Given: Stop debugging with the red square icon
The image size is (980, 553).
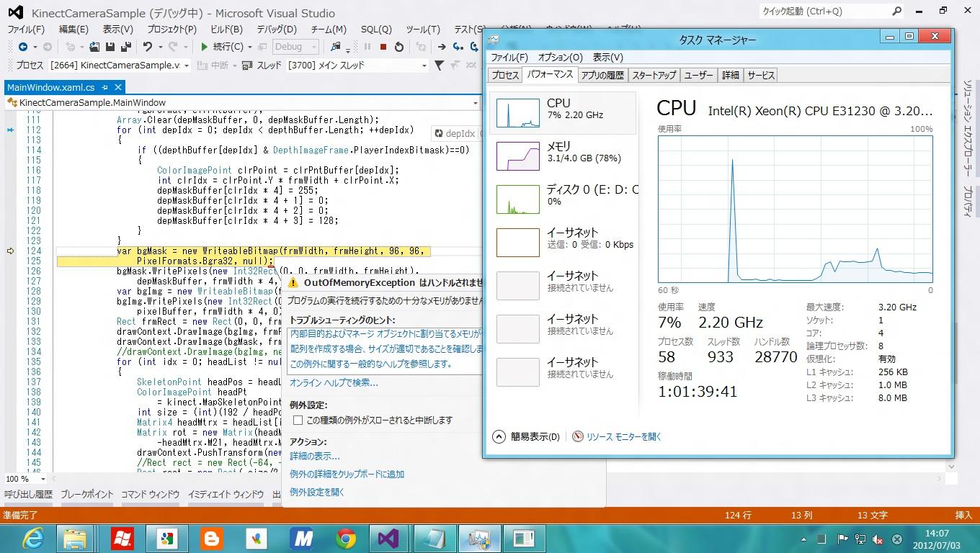Looking at the screenshot, I should click(x=383, y=47).
